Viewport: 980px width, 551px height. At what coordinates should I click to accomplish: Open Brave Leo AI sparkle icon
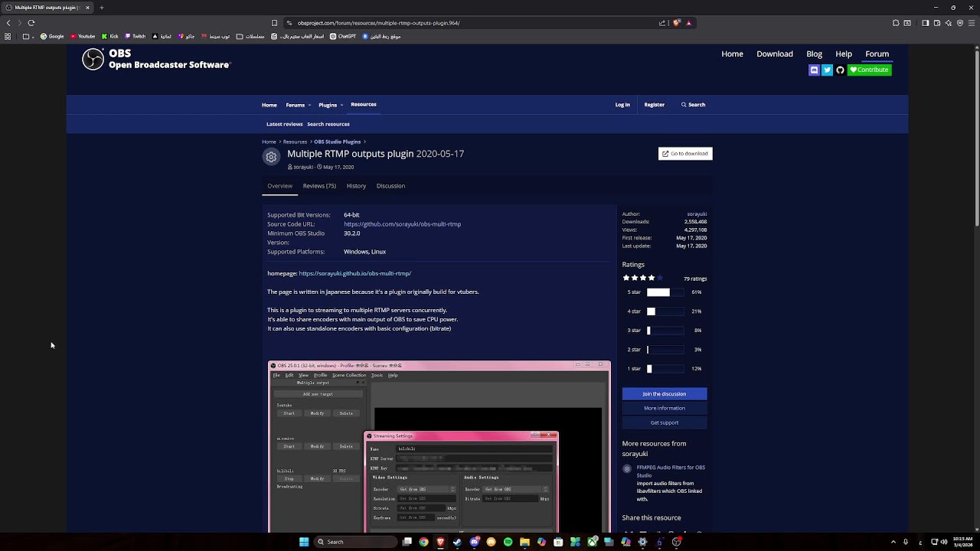tap(949, 23)
